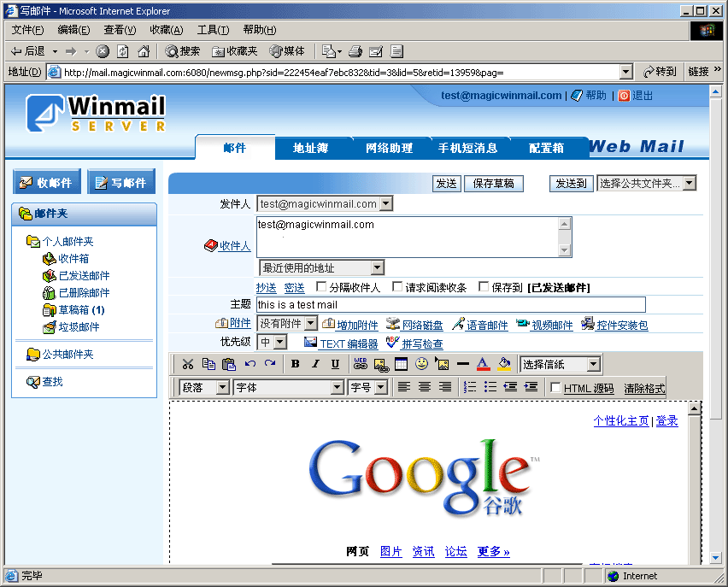This screenshot has height=587, width=728.
Task: Click the 退出 logout link
Action: point(643,96)
